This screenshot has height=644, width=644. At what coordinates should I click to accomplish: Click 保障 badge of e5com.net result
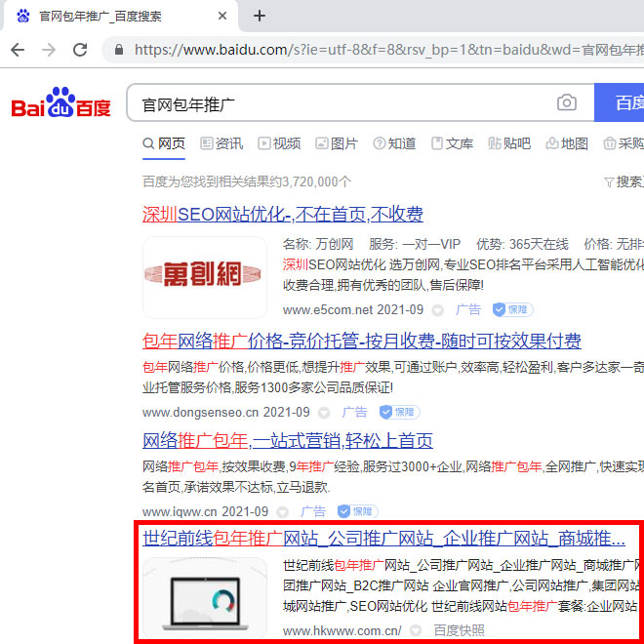[x=512, y=309]
